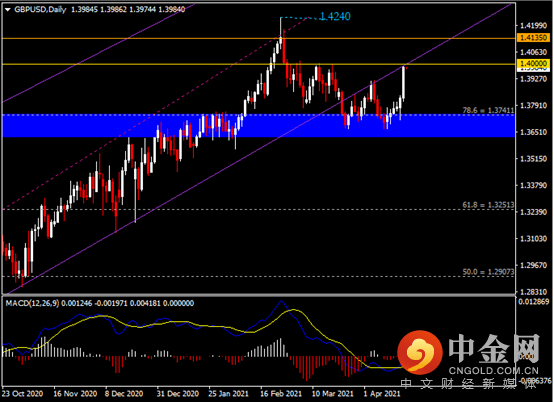Click the triangle beside GBPUSD,Daily title

point(7,10)
